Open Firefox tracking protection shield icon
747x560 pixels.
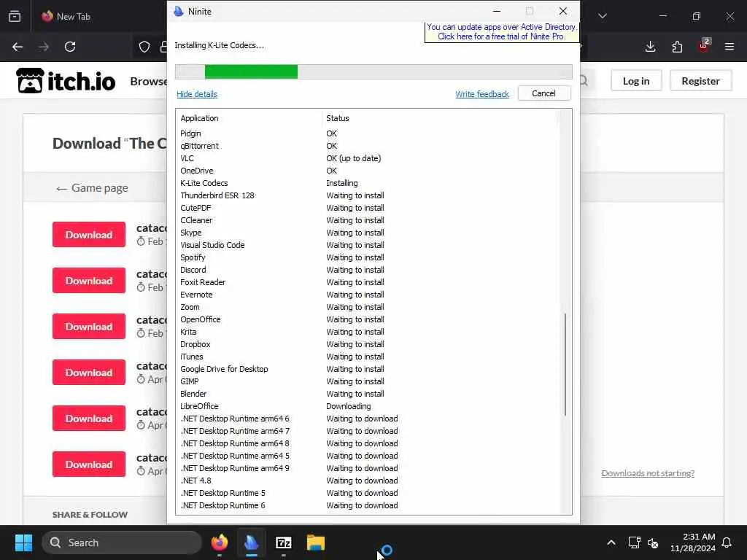tap(144, 47)
